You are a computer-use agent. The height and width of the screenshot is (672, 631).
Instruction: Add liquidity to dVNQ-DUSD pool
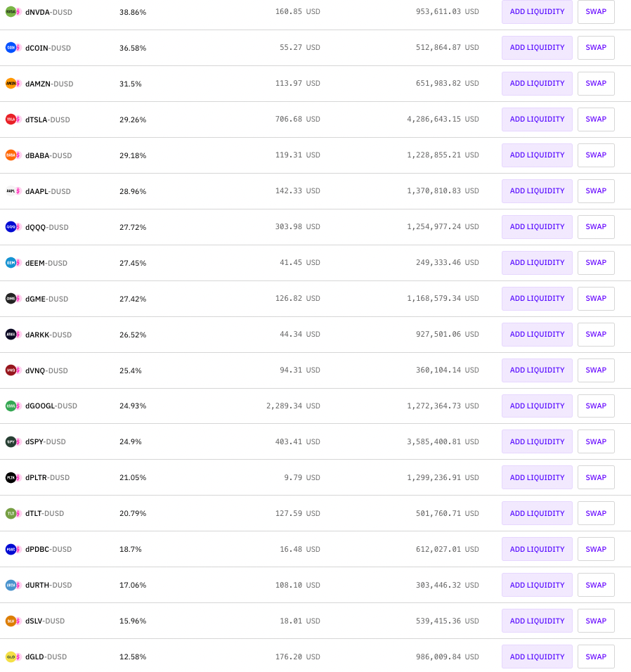pyautogui.click(x=537, y=370)
